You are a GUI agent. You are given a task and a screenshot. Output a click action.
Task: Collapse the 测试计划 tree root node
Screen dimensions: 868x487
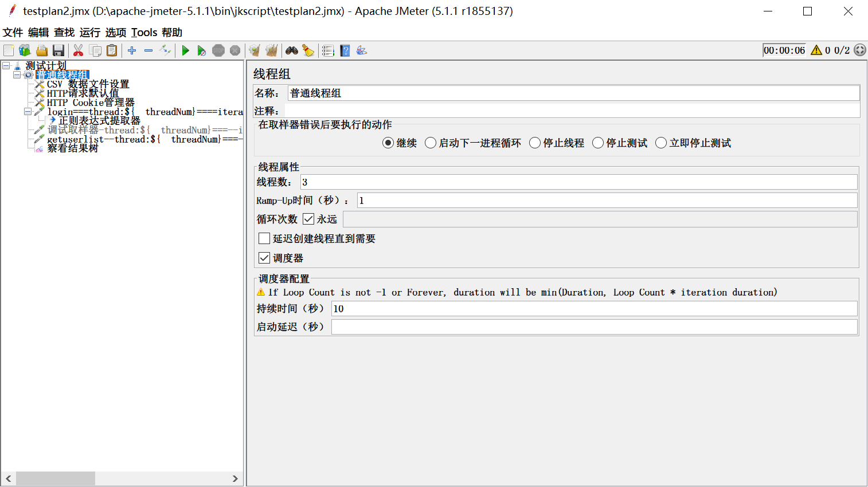6,66
